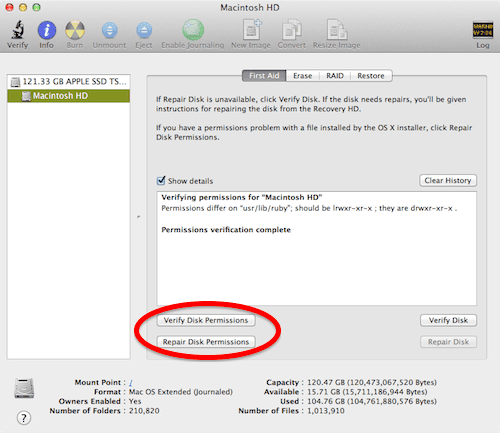Click the Convert toolbar icon
This screenshot has height=433, width=500.
(x=292, y=30)
